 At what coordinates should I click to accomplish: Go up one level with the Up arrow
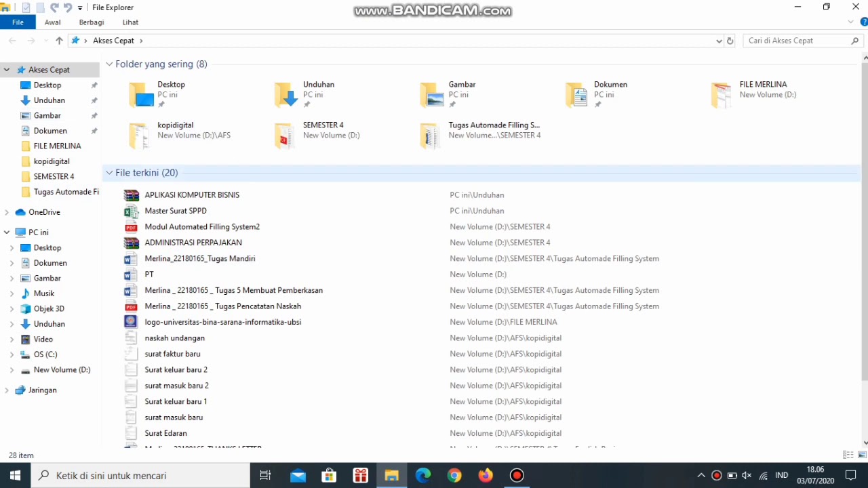[59, 41]
